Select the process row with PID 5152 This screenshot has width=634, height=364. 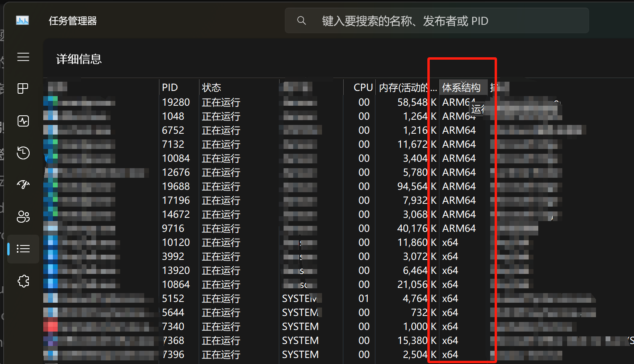pos(173,299)
